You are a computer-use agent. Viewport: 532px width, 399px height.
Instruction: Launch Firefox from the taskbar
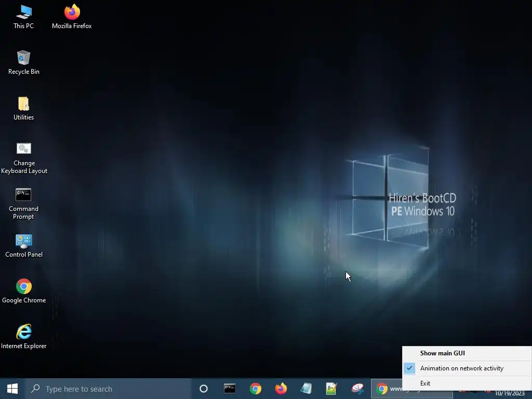point(281,389)
